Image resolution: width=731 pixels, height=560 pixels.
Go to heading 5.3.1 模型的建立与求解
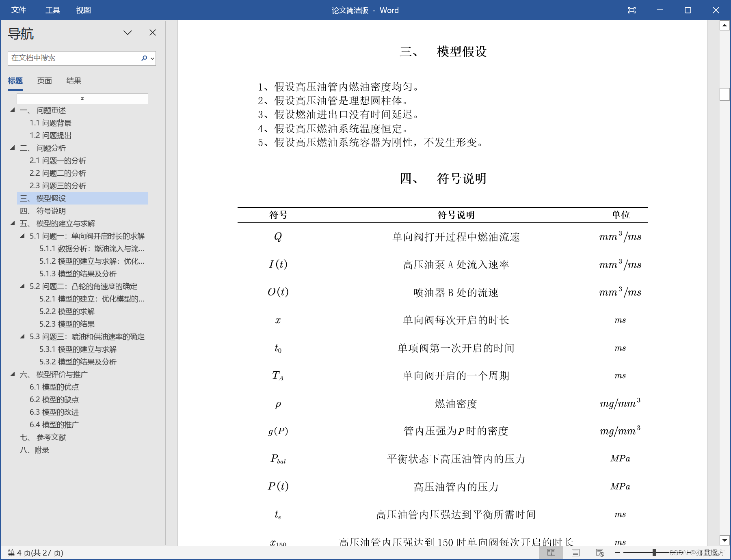point(78,349)
